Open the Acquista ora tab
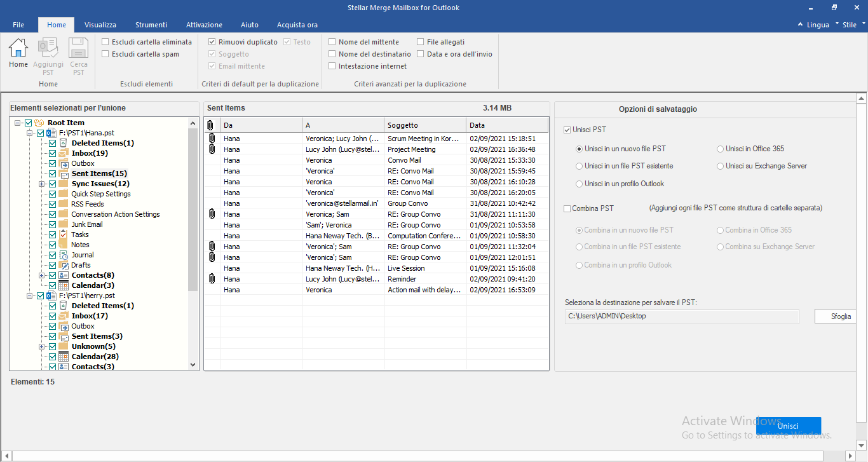 coord(297,25)
